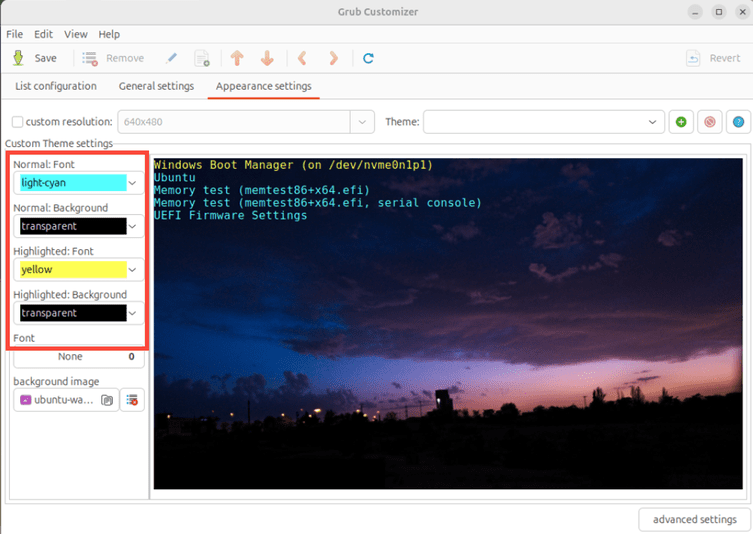Click the Save toolbar icon

(18, 58)
